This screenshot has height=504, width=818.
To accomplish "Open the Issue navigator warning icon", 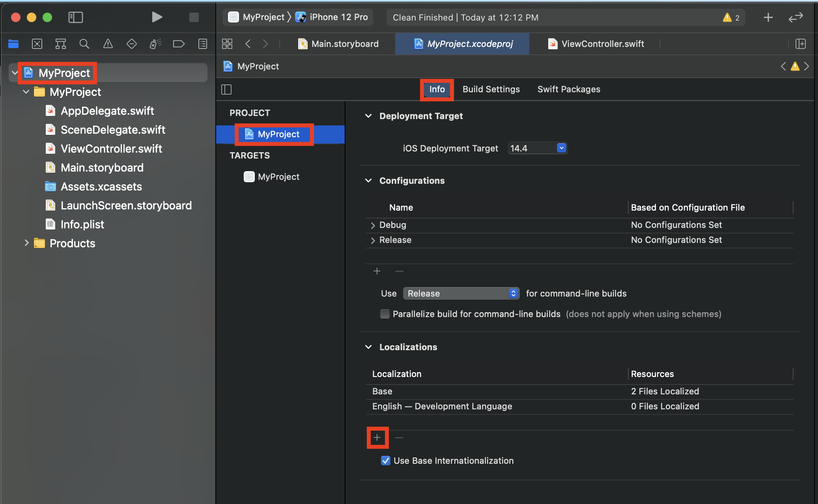I will click(108, 44).
